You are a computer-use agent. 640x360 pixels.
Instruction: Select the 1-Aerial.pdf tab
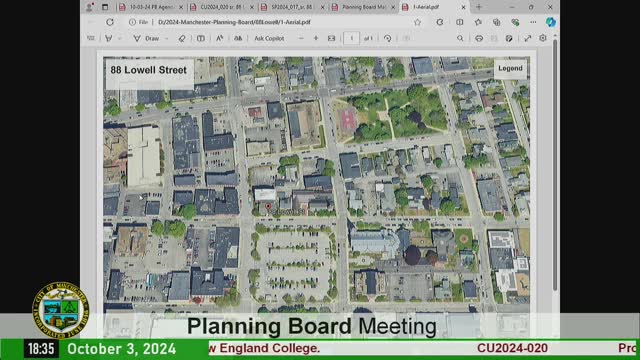point(433,7)
